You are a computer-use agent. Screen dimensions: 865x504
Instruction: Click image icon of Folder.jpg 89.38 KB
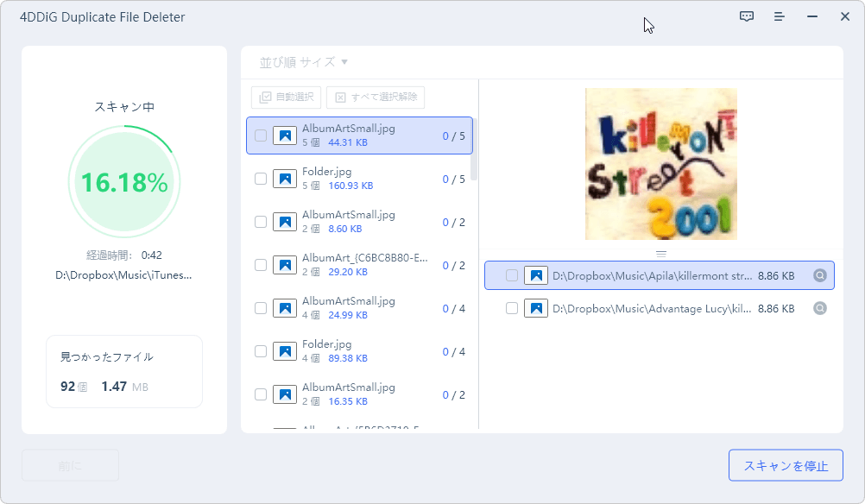[285, 351]
